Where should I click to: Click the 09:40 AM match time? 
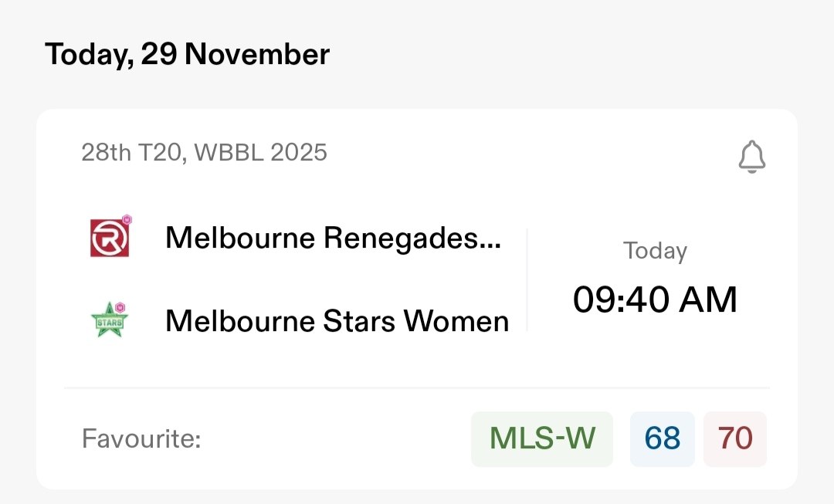655,299
